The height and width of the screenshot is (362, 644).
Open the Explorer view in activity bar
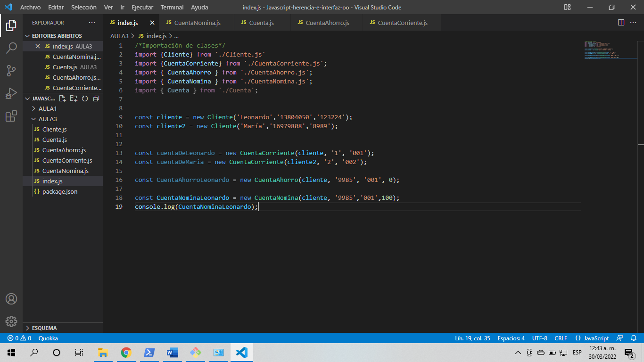point(11,25)
